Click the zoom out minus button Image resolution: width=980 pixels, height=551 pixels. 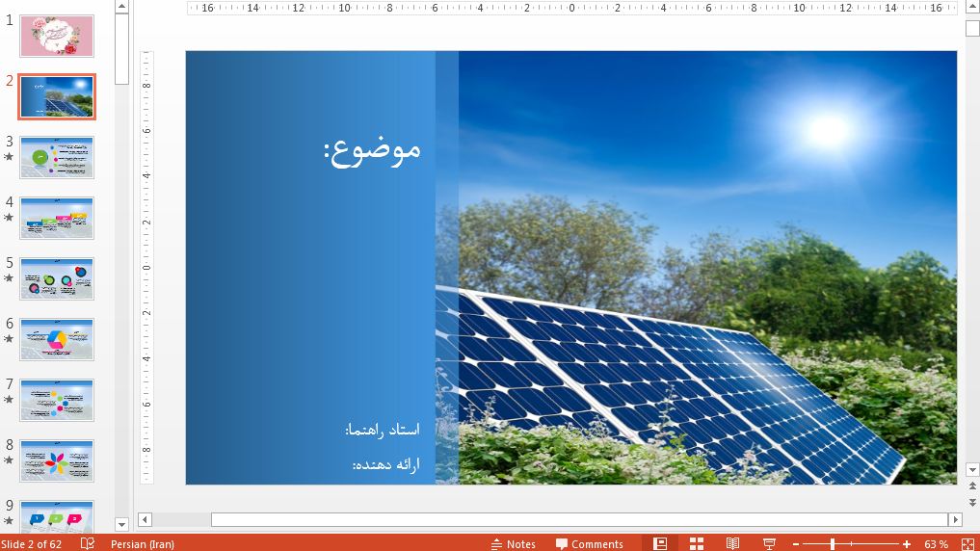pos(796,544)
